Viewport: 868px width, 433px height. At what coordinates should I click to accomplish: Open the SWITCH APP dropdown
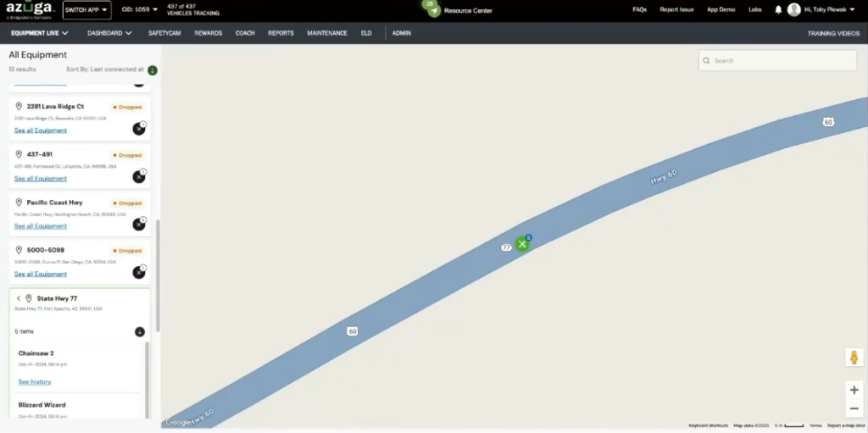tap(87, 10)
